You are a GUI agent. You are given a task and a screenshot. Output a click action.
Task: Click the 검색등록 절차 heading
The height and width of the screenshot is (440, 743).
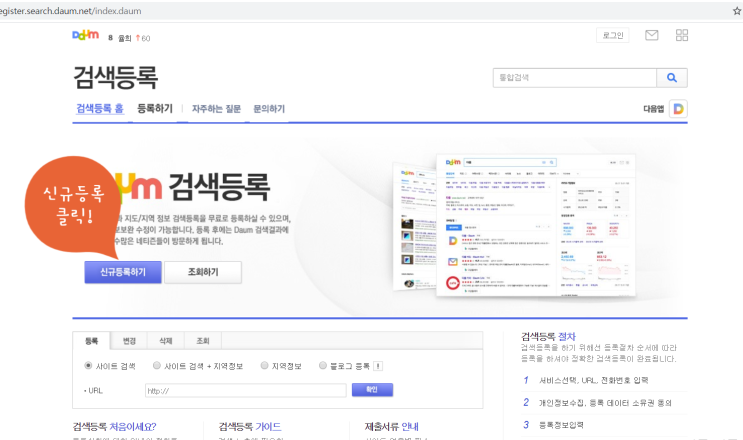pos(548,337)
